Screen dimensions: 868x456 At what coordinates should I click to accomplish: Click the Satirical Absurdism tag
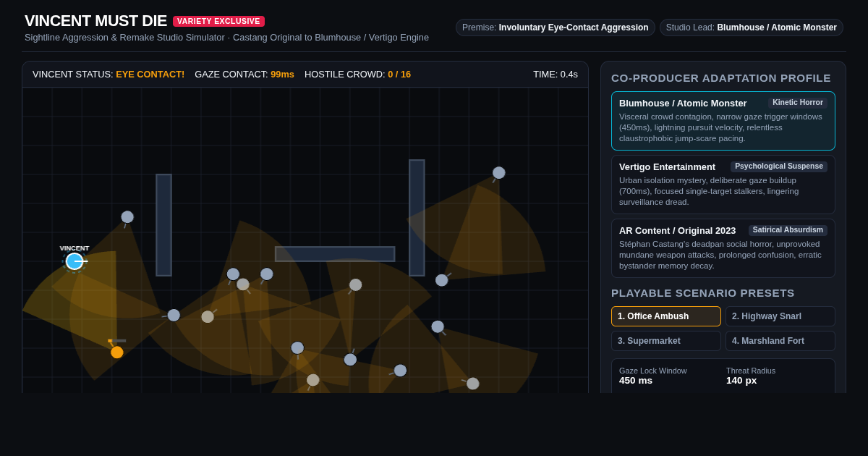point(788,230)
